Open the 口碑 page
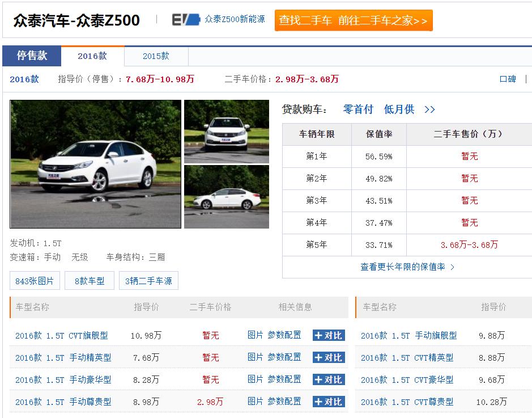 click(508, 79)
